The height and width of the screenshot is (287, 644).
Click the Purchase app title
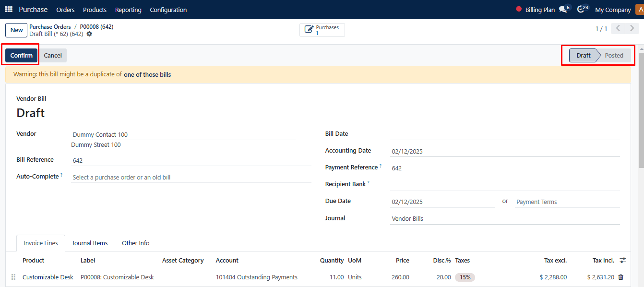coord(33,10)
